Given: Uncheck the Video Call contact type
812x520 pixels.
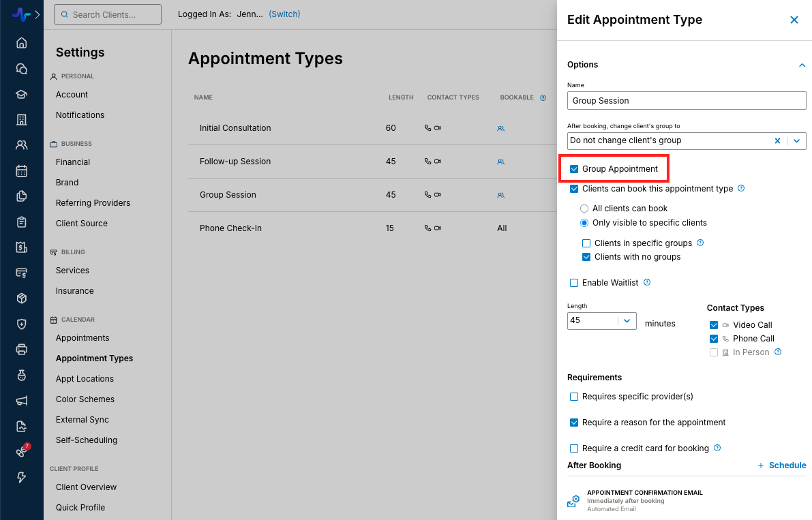Looking at the screenshot, I should (714, 325).
